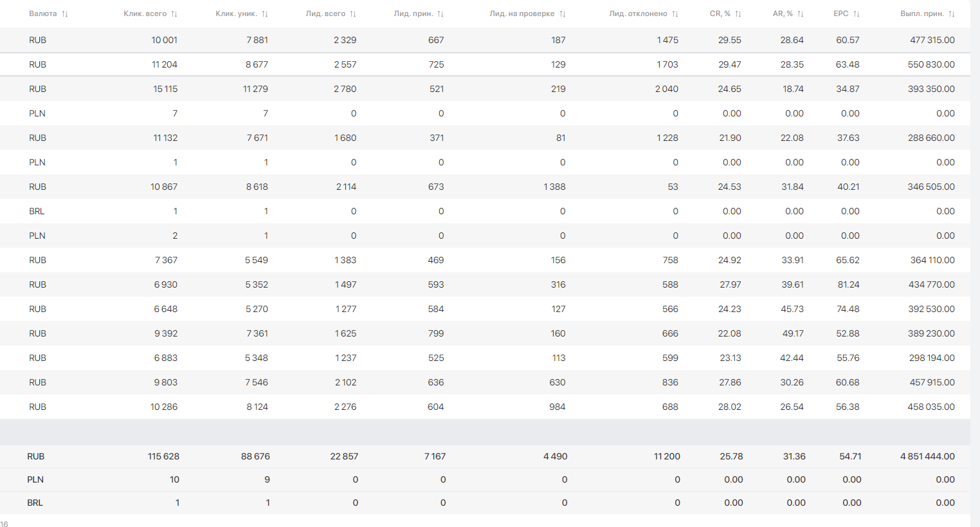
Task: Click sort arrows beside AR, % header
Action: click(x=801, y=14)
